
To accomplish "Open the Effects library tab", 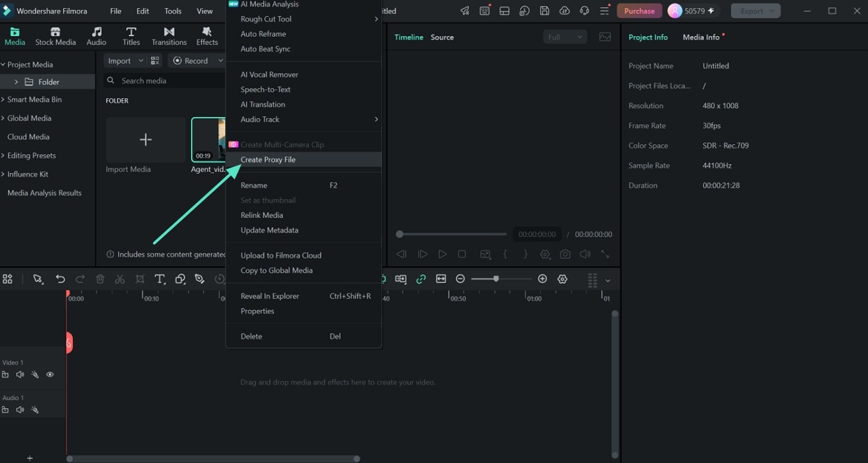I will point(207,37).
